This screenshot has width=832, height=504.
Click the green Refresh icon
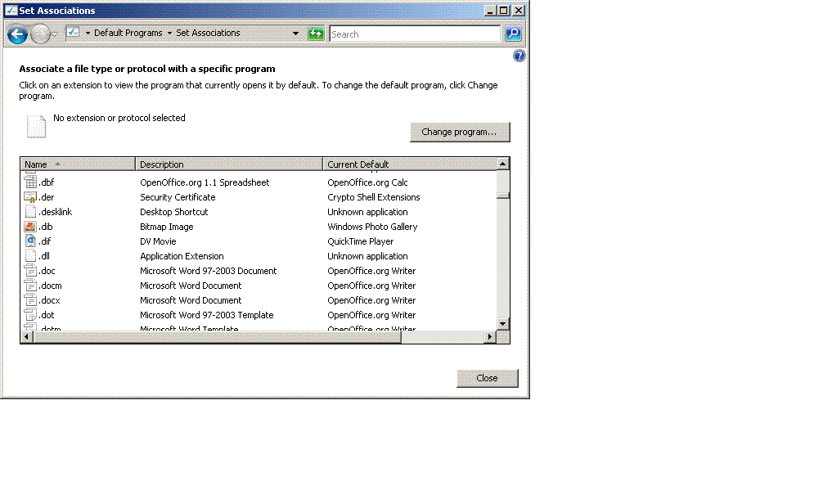[x=316, y=34]
